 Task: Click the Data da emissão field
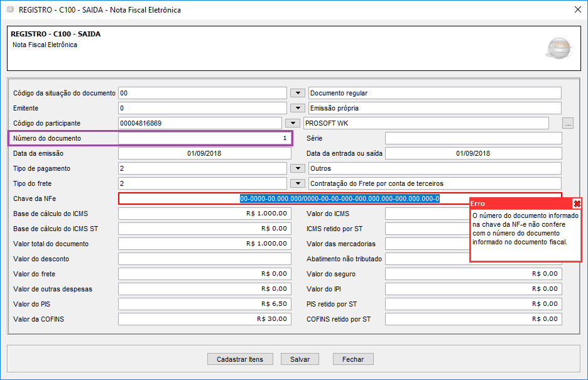coord(205,153)
